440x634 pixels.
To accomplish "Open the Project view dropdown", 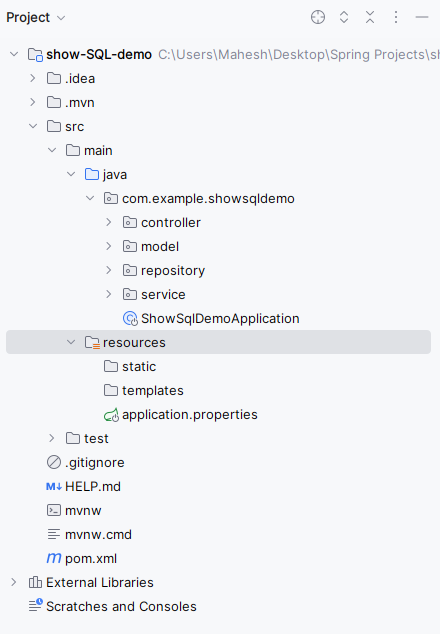I will pos(36,18).
